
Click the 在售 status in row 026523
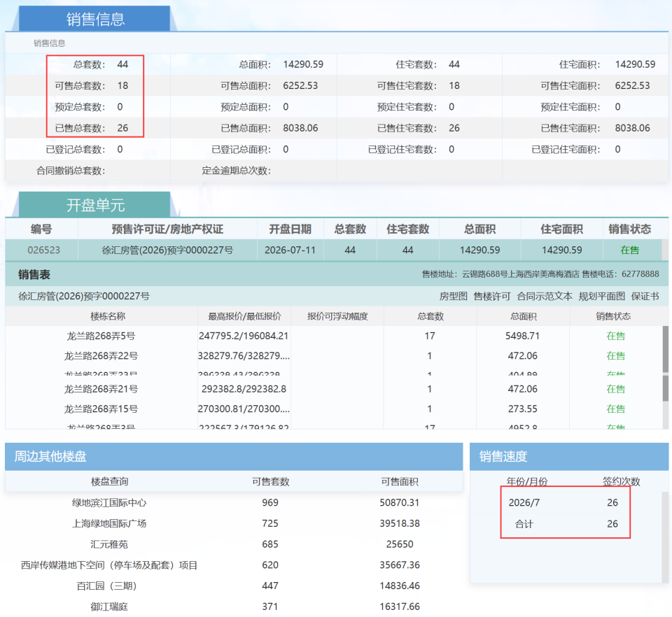click(629, 250)
